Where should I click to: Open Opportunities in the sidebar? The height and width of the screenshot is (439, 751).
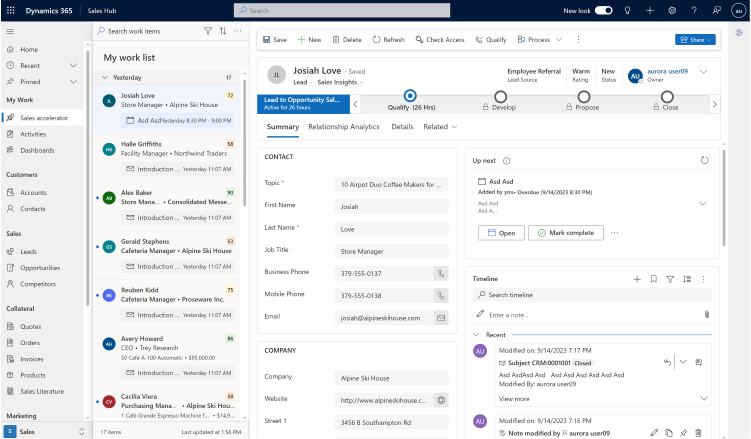[40, 268]
